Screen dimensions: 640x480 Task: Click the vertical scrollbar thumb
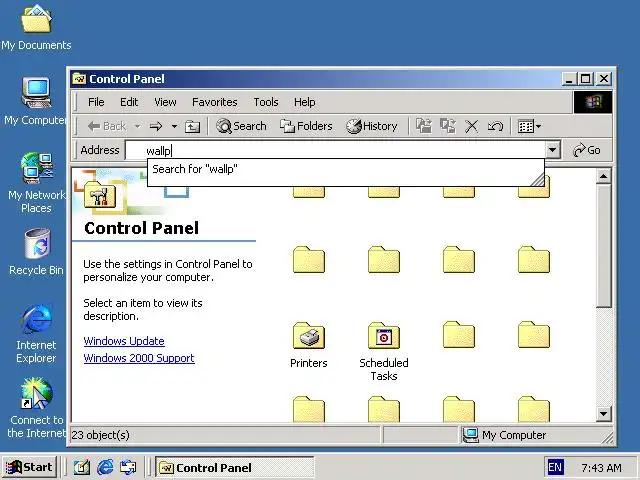pyautogui.click(x=603, y=245)
